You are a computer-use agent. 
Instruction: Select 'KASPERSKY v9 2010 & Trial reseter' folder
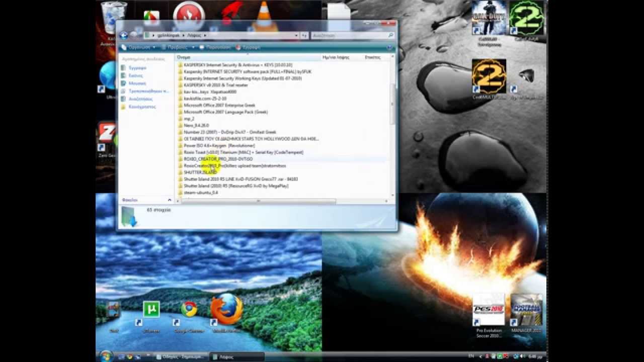pyautogui.click(x=216, y=85)
